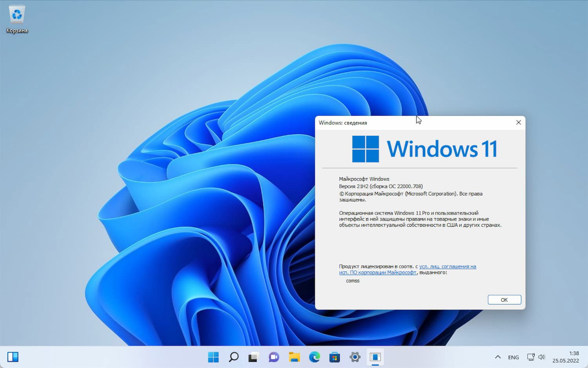588x368 pixels.
Task: Open Settings from the taskbar
Action: [355, 357]
